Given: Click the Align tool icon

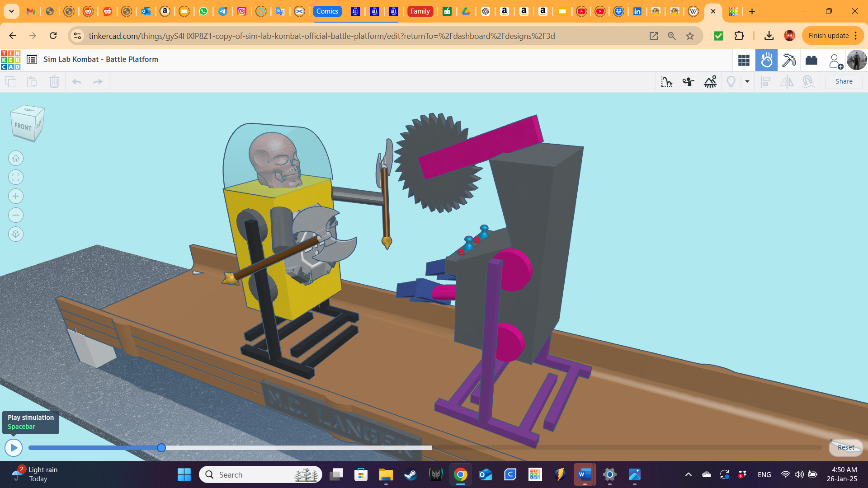Looking at the screenshot, I should (x=766, y=82).
